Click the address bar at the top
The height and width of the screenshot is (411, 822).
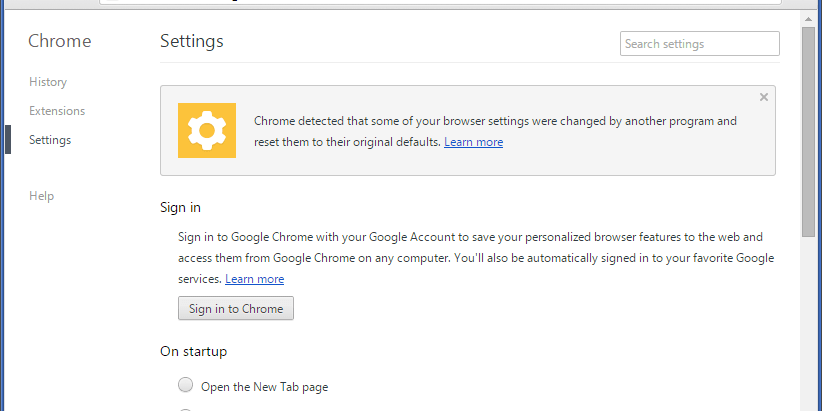tap(440, 2)
